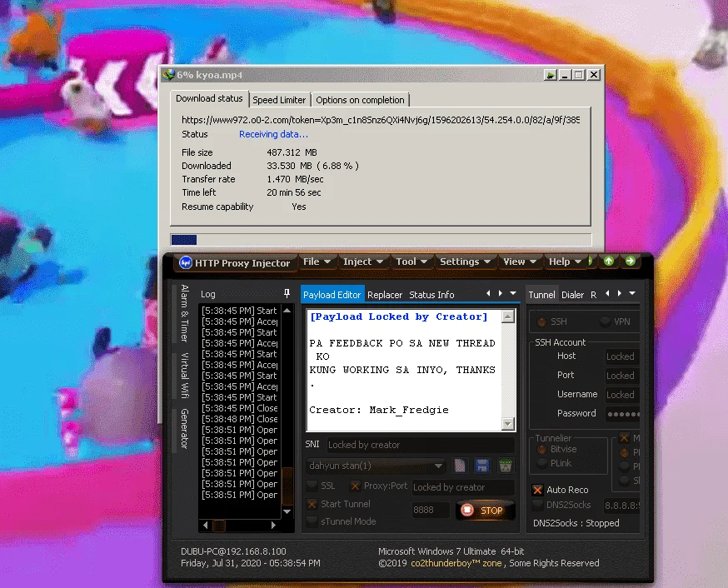Click the Log vertical scrollbar down arrow
This screenshot has height=588, width=728.
pyautogui.click(x=287, y=511)
